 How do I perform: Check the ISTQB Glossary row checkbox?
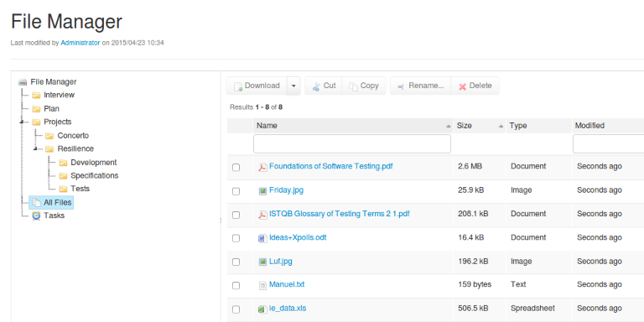click(x=236, y=215)
